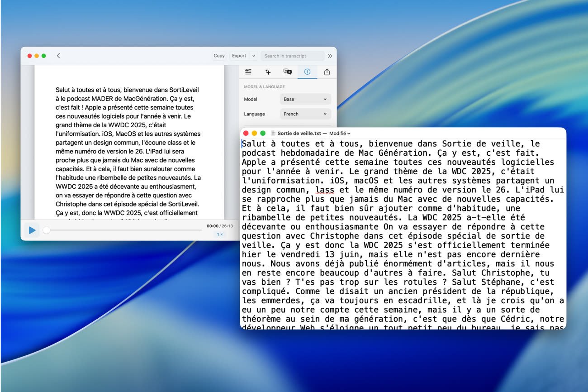Click the Export button
Image resolution: width=588 pixels, height=392 pixels.
tap(239, 56)
